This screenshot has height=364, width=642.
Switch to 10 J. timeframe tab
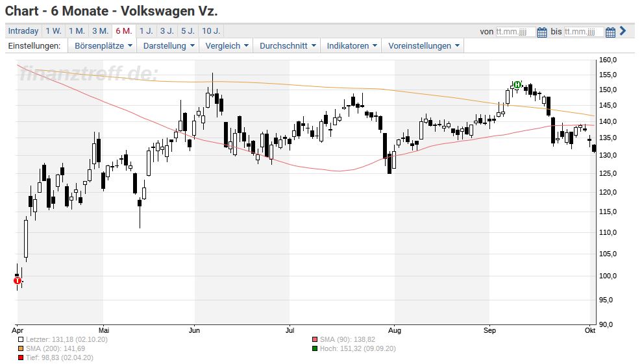tap(211, 31)
